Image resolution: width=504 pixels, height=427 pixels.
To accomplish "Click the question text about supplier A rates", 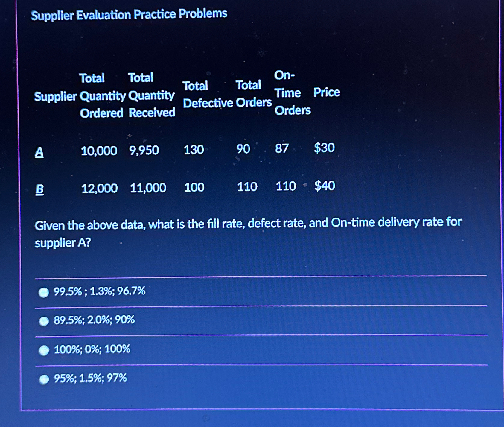I will pyautogui.click(x=248, y=233).
